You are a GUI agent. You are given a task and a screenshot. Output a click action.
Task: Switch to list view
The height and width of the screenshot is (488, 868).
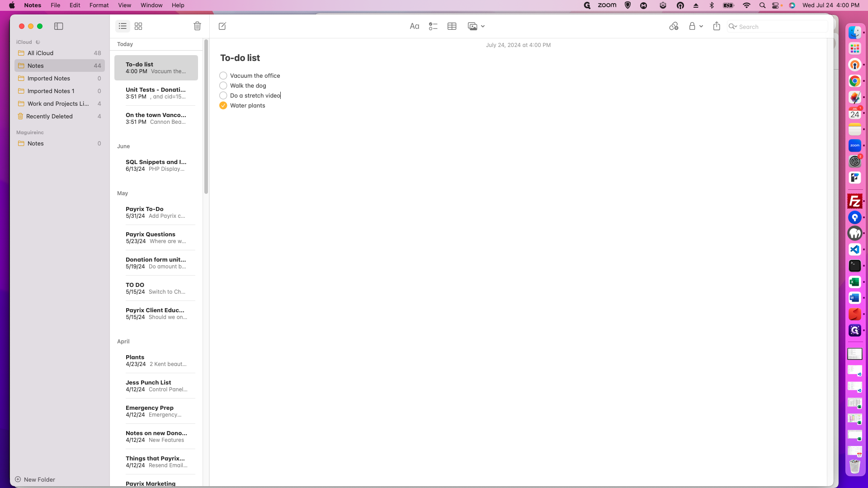123,26
